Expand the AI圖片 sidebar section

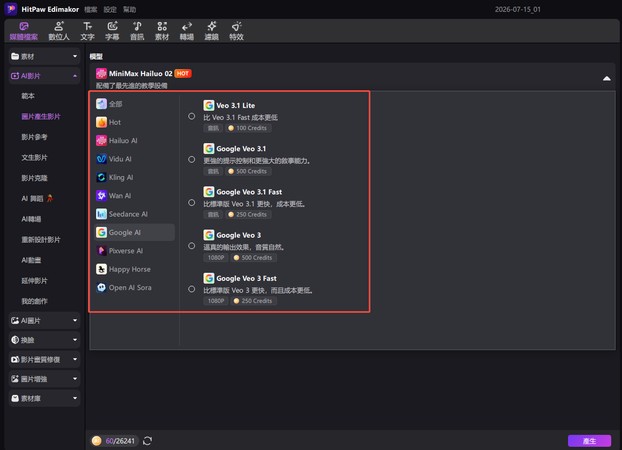click(x=44, y=321)
